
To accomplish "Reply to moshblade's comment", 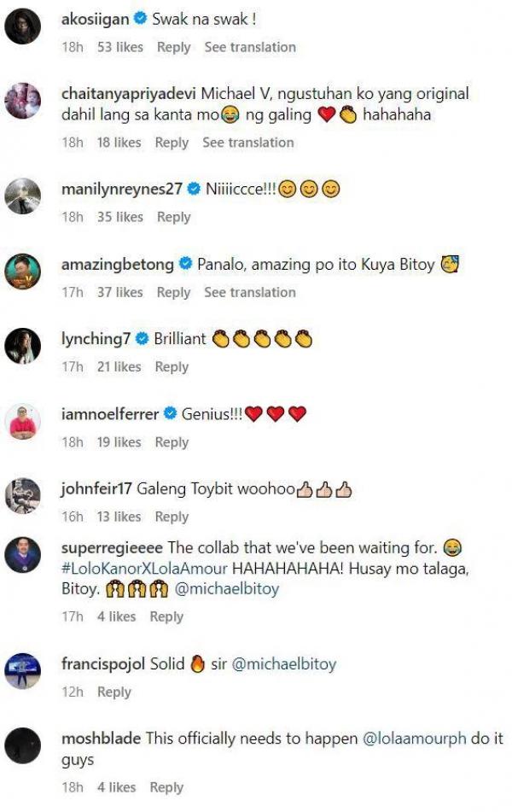I will 166,787.
